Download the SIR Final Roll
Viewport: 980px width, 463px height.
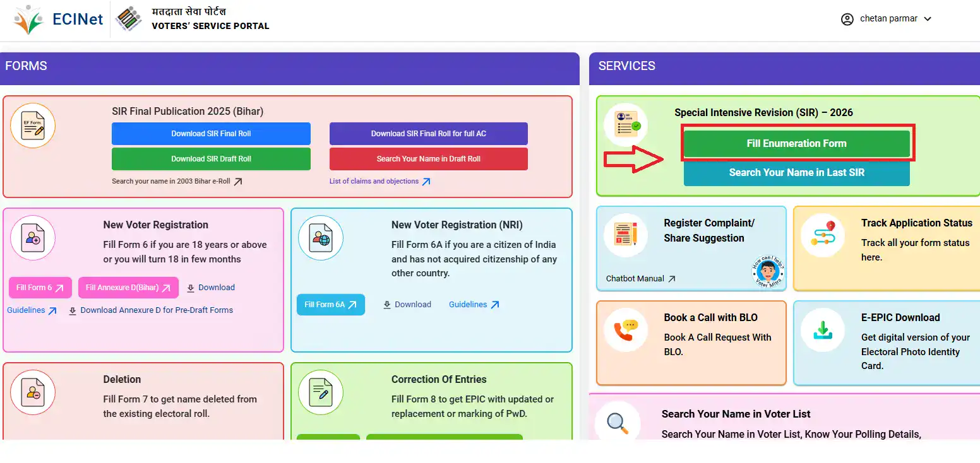pyautogui.click(x=211, y=134)
